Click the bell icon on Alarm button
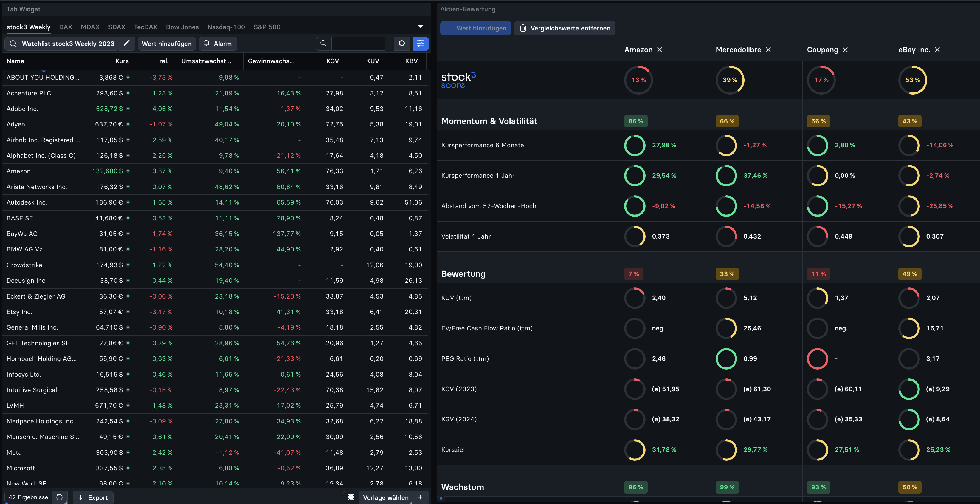The width and height of the screenshot is (980, 504). 206,44
